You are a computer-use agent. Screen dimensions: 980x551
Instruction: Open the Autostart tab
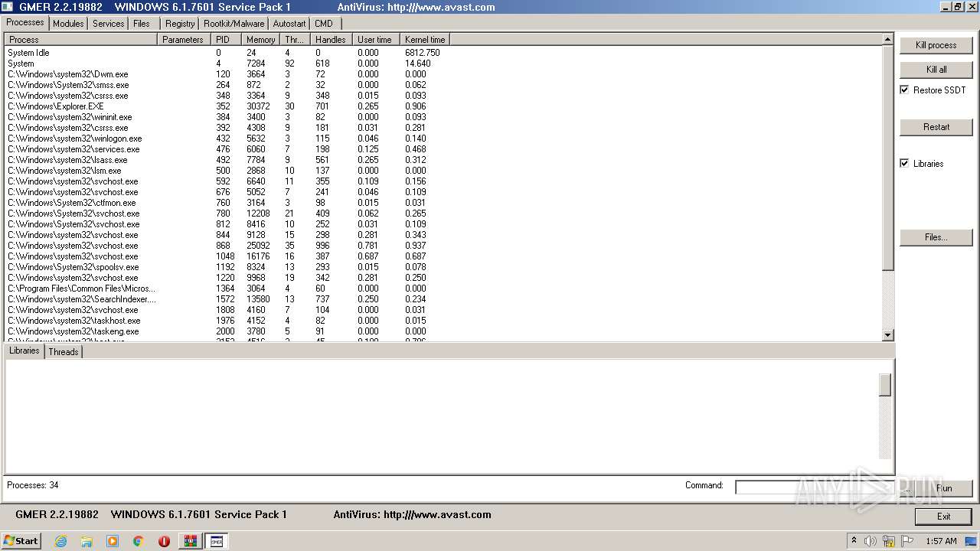point(289,24)
